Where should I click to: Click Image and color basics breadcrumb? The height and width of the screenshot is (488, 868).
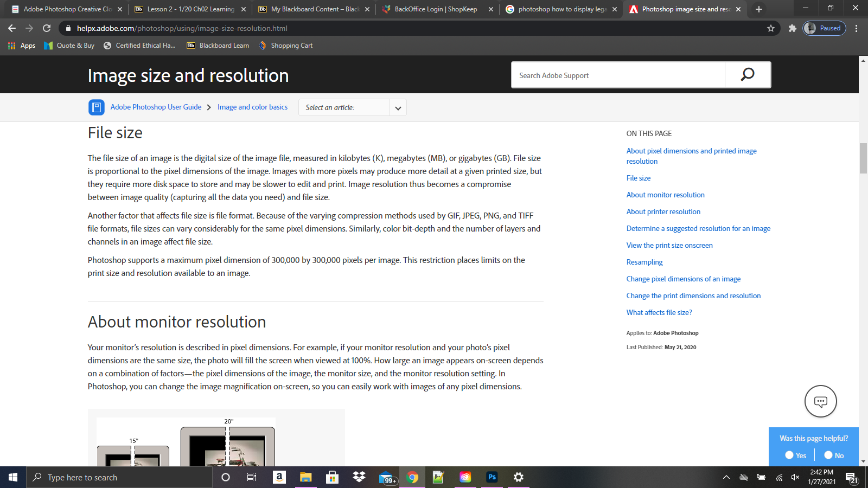(253, 107)
